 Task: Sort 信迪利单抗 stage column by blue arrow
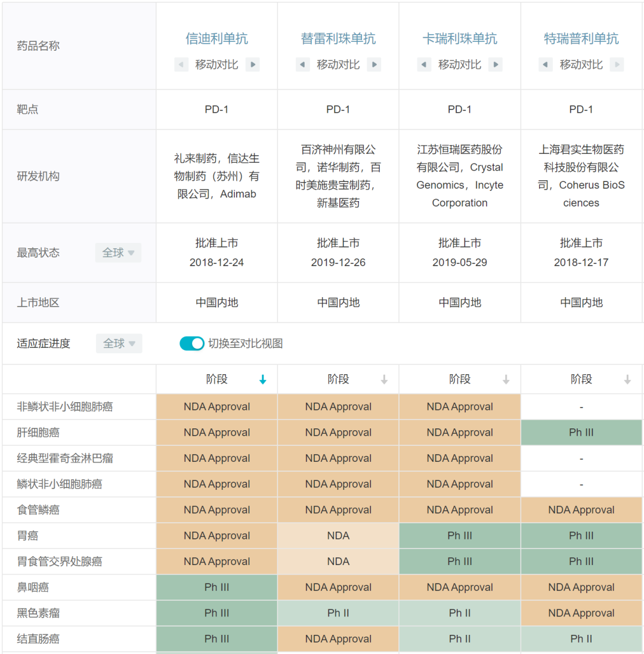pyautogui.click(x=262, y=380)
